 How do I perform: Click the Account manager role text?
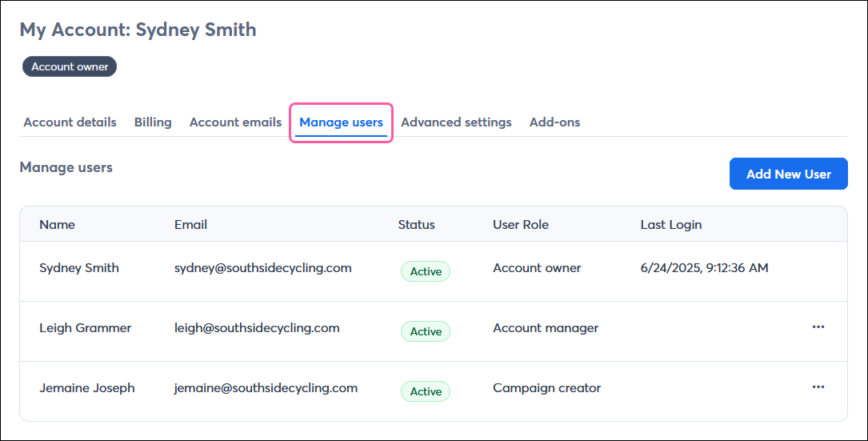pyautogui.click(x=546, y=328)
